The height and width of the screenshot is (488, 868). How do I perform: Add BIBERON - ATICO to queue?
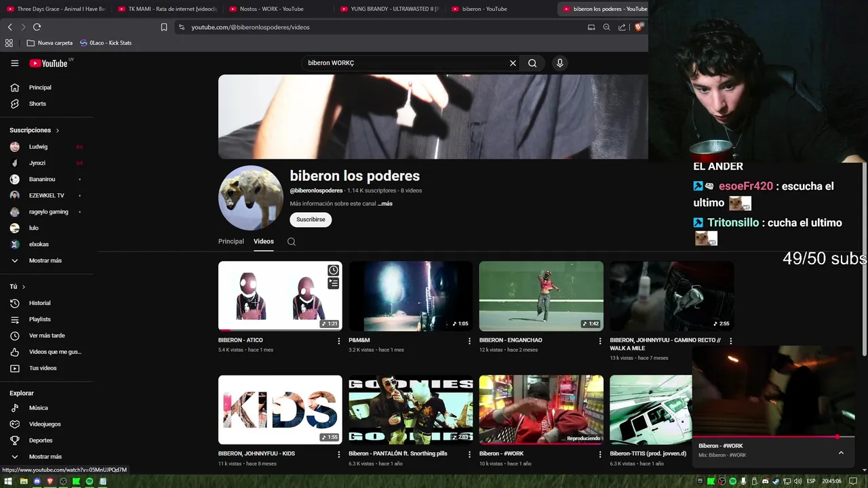[334, 283]
